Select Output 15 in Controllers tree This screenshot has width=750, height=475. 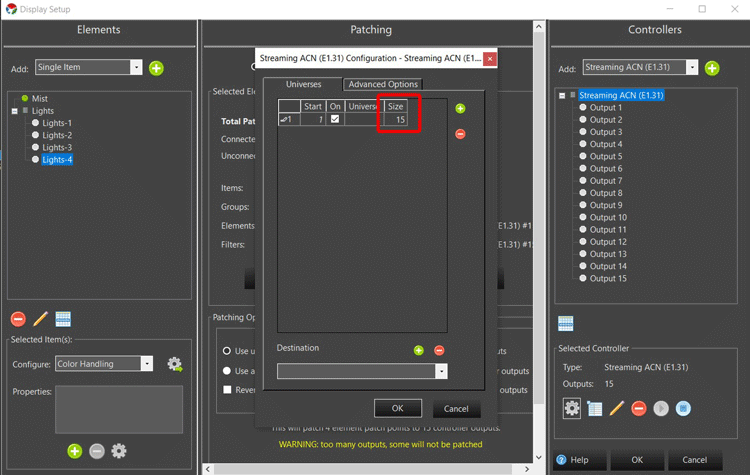(608, 278)
